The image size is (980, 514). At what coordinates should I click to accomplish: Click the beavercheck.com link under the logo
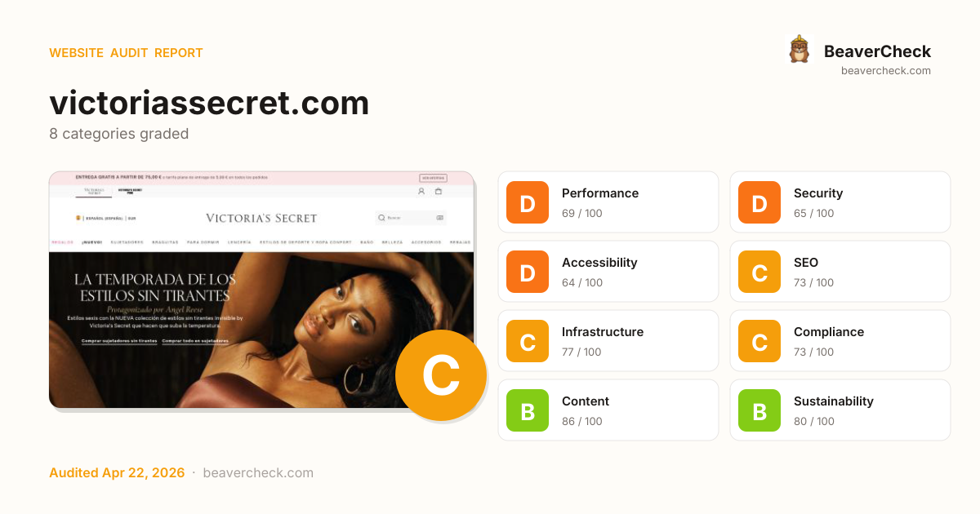pyautogui.click(x=886, y=71)
